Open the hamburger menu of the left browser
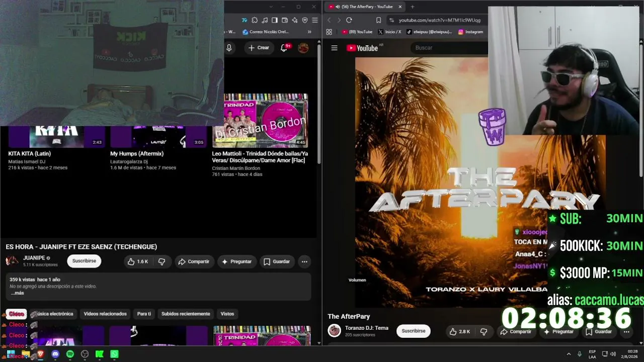Image resolution: width=644 pixels, height=362 pixels. pos(315,20)
